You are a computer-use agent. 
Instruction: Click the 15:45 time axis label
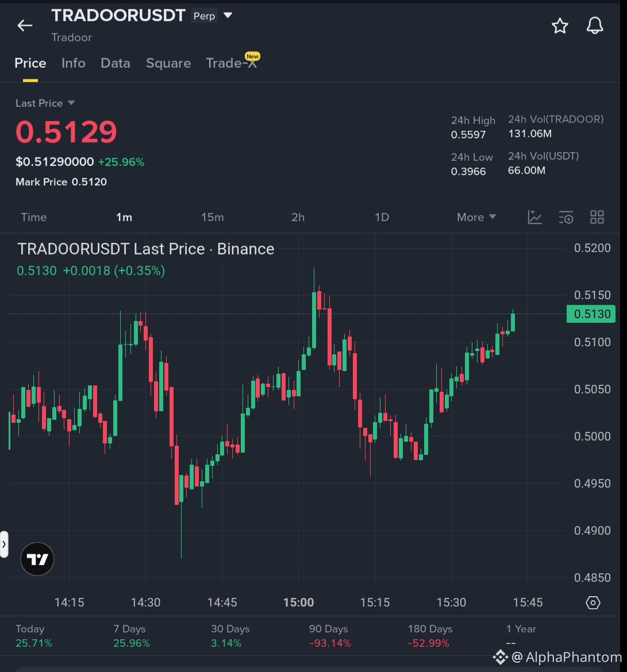click(x=528, y=603)
